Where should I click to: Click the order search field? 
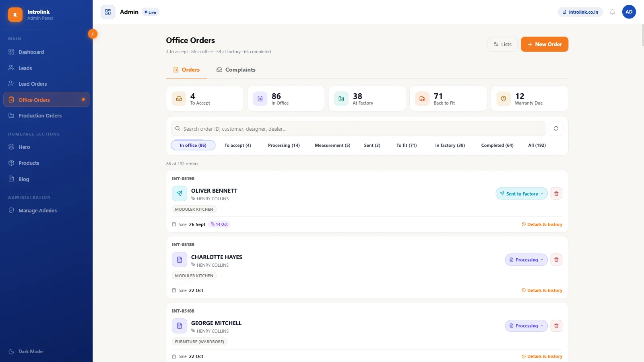(x=358, y=129)
